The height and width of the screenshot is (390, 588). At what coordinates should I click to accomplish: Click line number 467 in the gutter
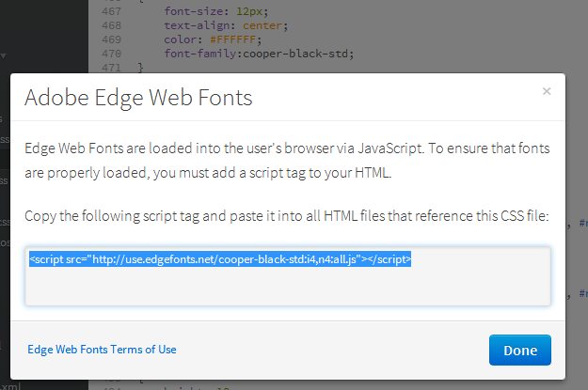tap(111, 11)
